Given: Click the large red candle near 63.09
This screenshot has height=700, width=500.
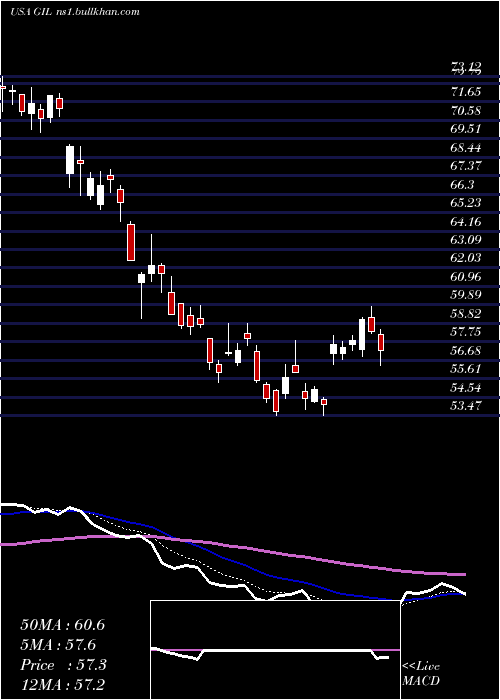Looking at the screenshot, I should point(131,242).
